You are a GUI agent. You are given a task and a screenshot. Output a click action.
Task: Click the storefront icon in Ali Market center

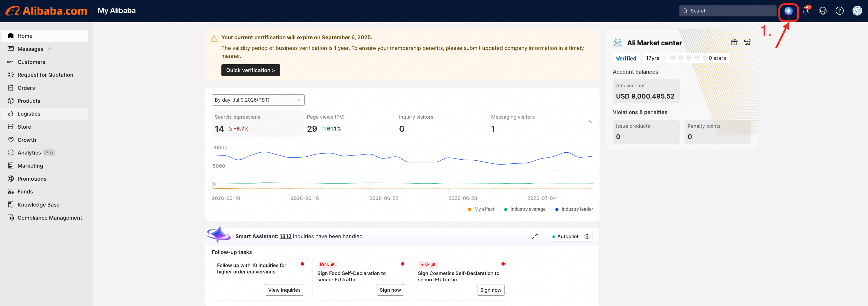(747, 42)
